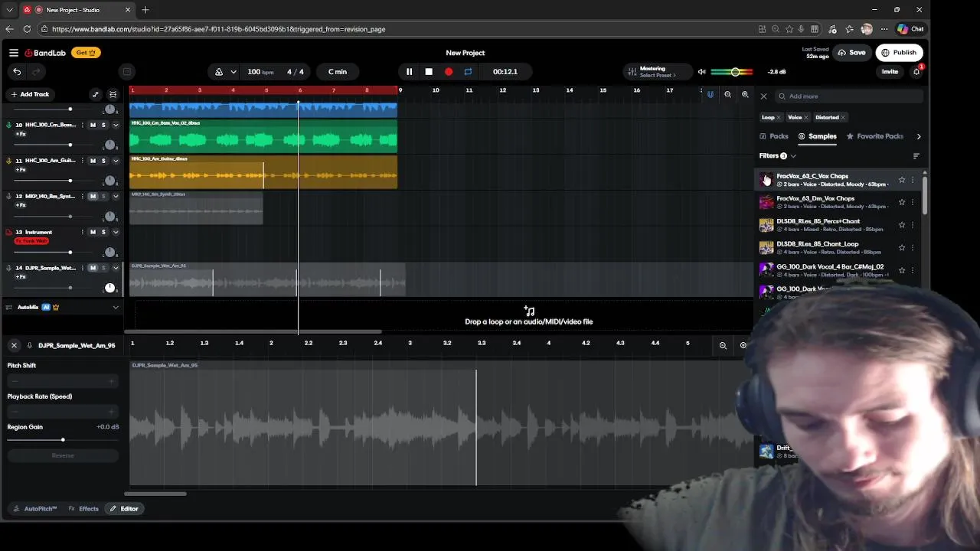Remove the Distorted filter tag
The height and width of the screenshot is (551, 980).
point(843,118)
